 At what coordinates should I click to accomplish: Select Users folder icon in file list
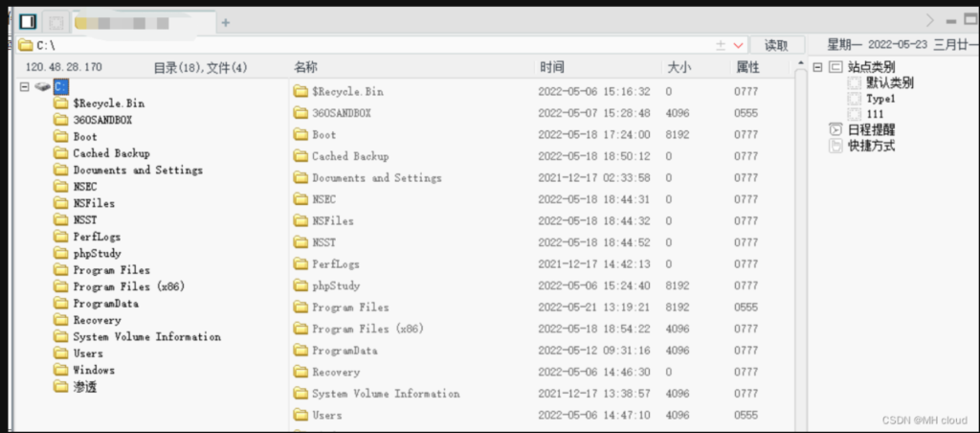coord(301,416)
